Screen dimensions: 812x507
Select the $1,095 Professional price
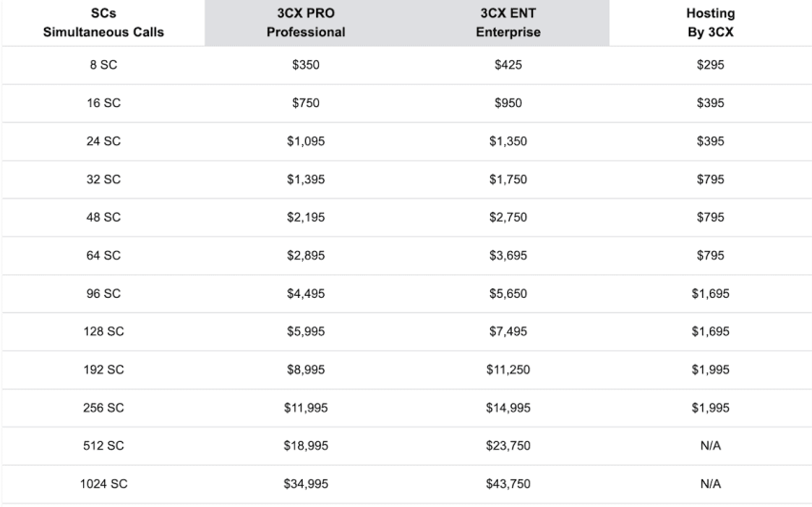306,141
